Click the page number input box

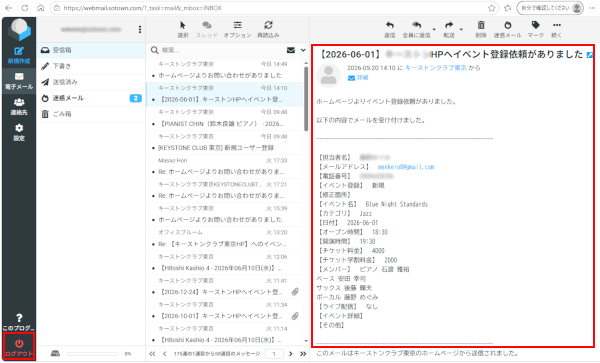pos(274,354)
